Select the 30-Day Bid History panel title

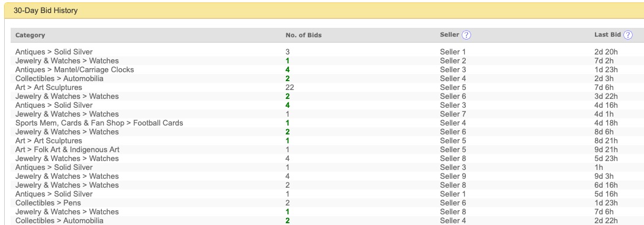[46, 11]
